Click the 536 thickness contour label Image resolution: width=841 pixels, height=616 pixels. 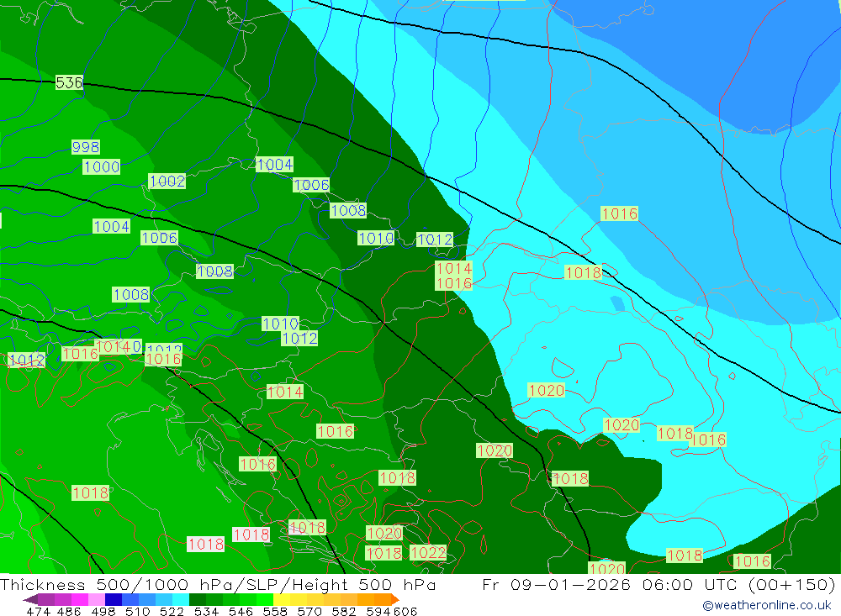(69, 82)
